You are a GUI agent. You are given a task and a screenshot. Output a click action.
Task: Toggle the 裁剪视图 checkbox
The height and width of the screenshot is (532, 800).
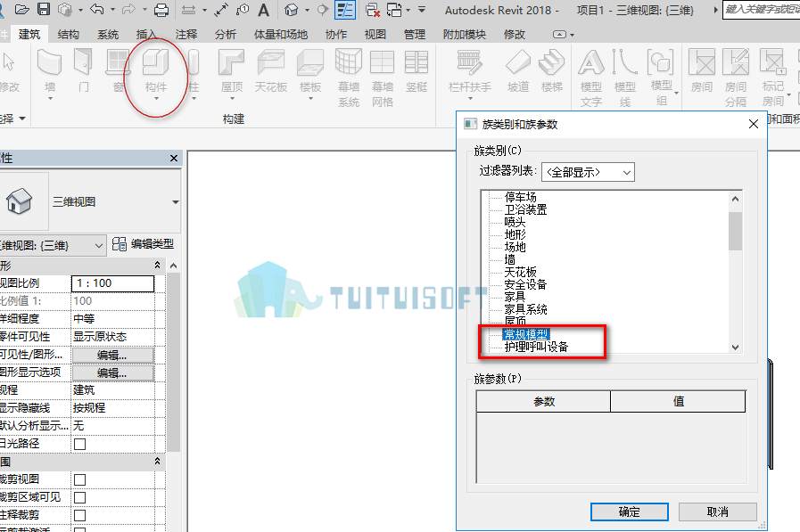[x=79, y=479]
